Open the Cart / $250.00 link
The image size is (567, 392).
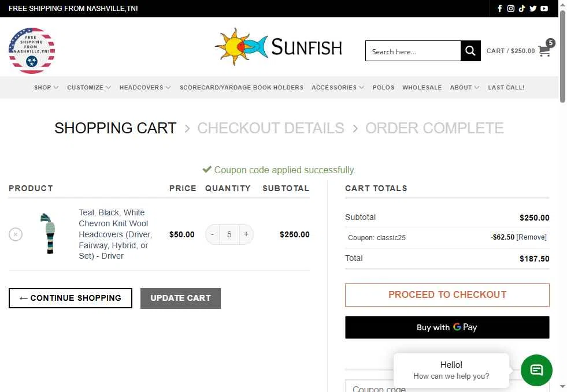click(x=510, y=51)
